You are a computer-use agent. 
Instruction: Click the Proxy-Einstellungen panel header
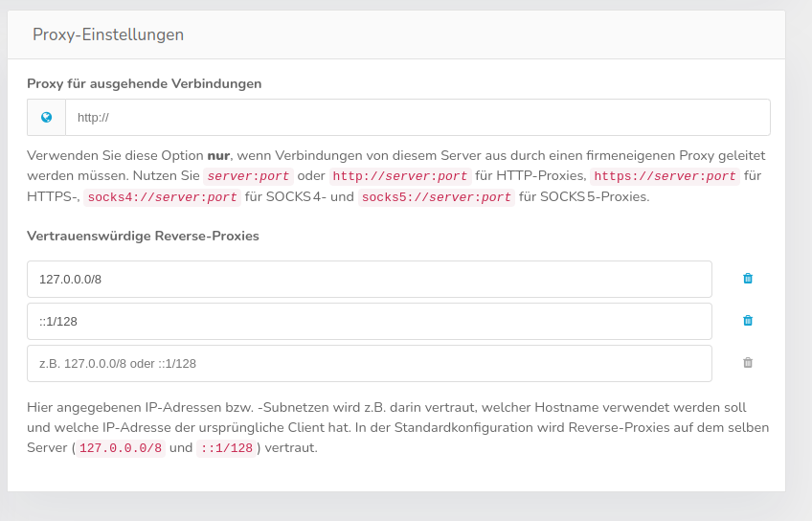108,34
